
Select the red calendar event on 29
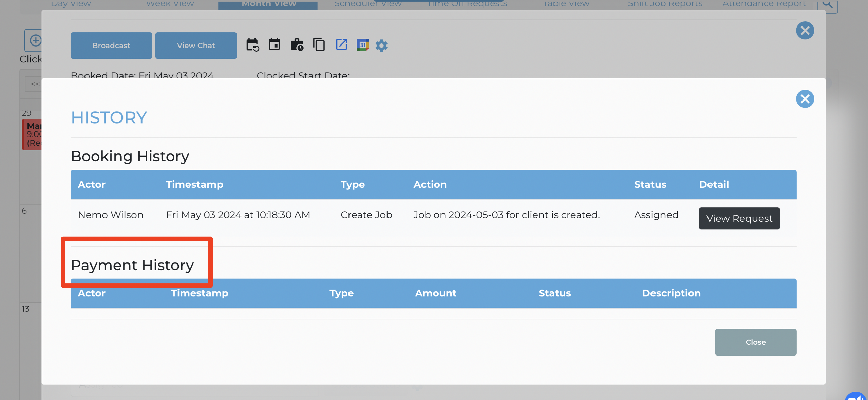tap(32, 134)
